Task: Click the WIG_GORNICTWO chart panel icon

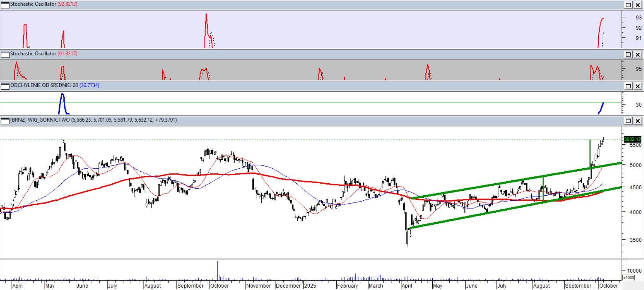Action: 5,121
